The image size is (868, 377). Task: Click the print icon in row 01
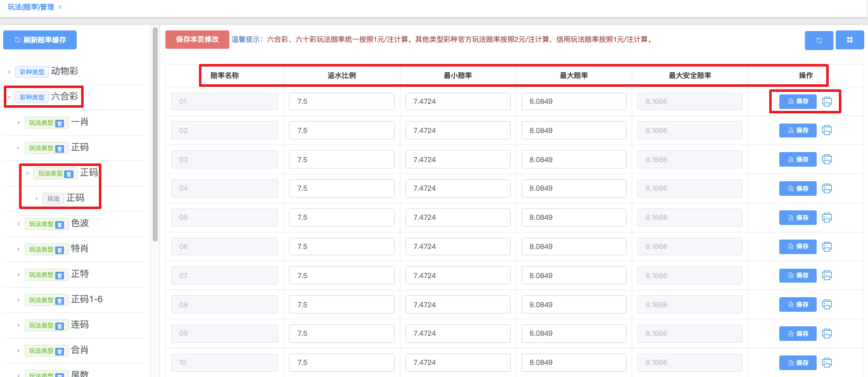click(x=827, y=101)
